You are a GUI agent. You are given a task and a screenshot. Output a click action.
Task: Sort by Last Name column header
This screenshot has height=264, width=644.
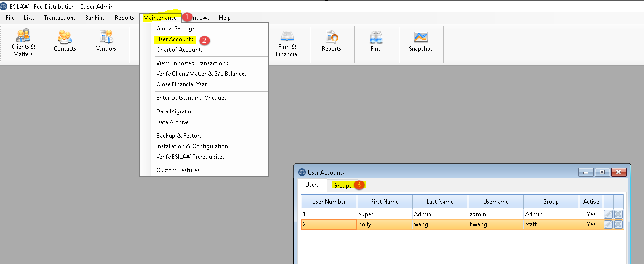pyautogui.click(x=440, y=202)
